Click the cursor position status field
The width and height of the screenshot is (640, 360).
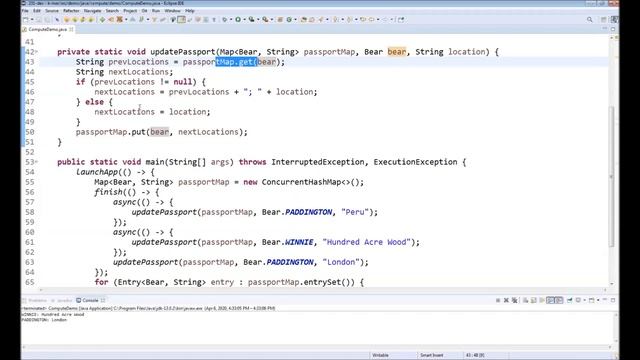coord(487,355)
